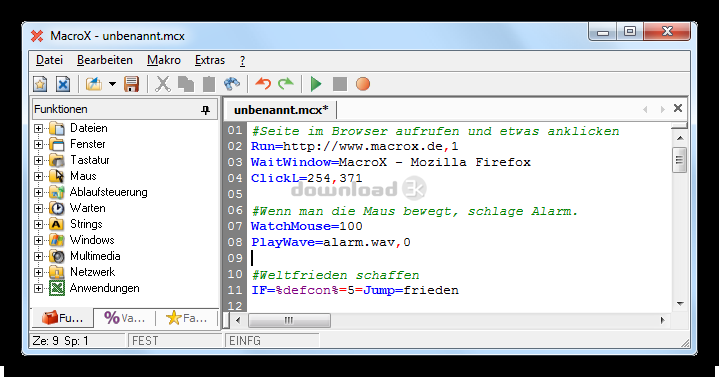719x377 pixels.
Task: Open the dropdown arrow next to open icon
Action: 112,84
